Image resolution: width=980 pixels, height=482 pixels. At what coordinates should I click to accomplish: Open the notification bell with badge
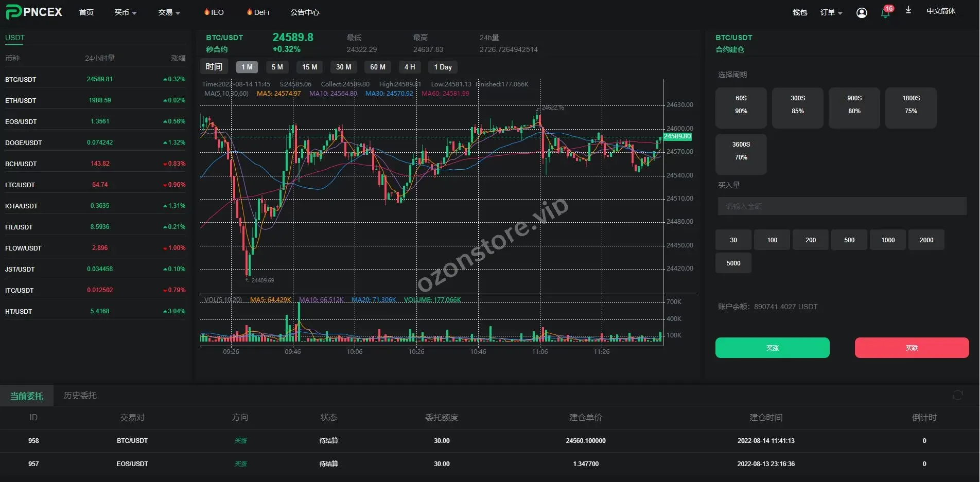tap(885, 13)
